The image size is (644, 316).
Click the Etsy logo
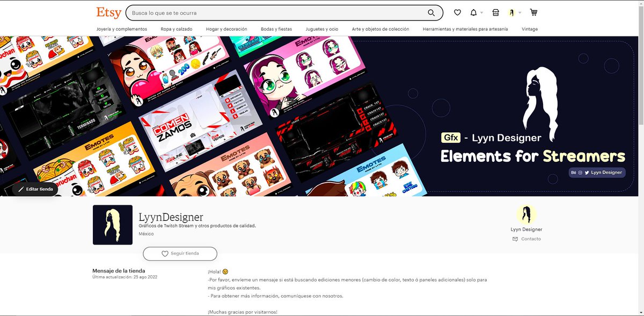click(108, 12)
